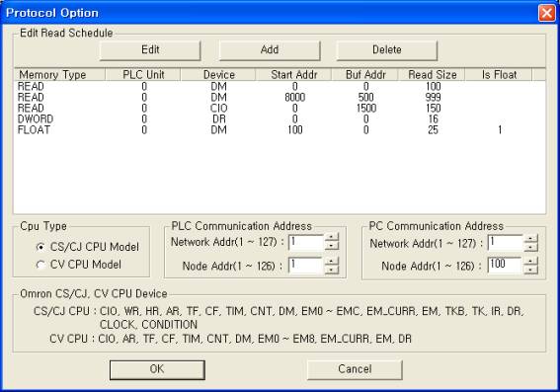The width and height of the screenshot is (560, 392).
Task: Click Is Float value 1 in FLOAT row
Action: click(500, 130)
